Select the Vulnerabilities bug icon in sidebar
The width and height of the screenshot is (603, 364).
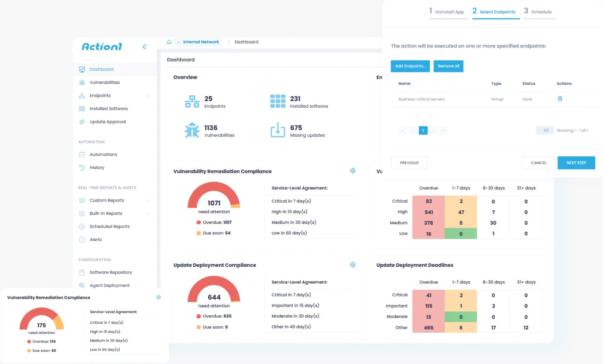click(82, 82)
